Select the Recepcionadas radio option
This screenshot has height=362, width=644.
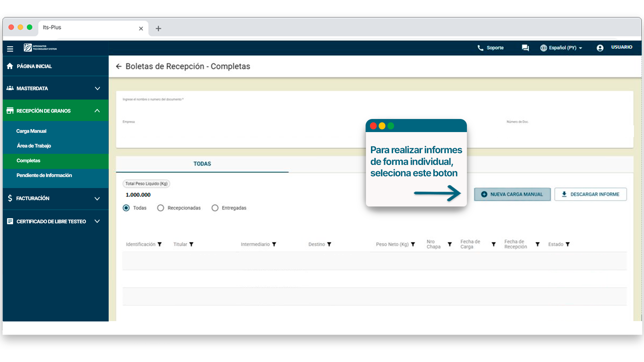[x=161, y=208]
